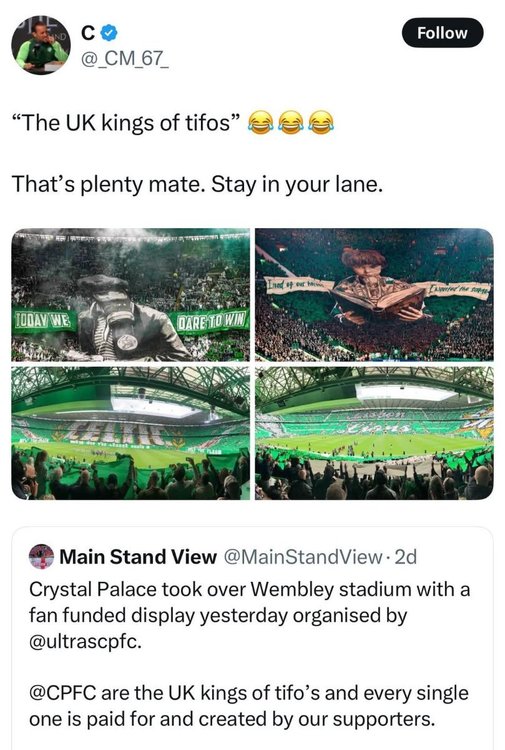Open the quoted Crystal Palace tweet text

click(249, 654)
